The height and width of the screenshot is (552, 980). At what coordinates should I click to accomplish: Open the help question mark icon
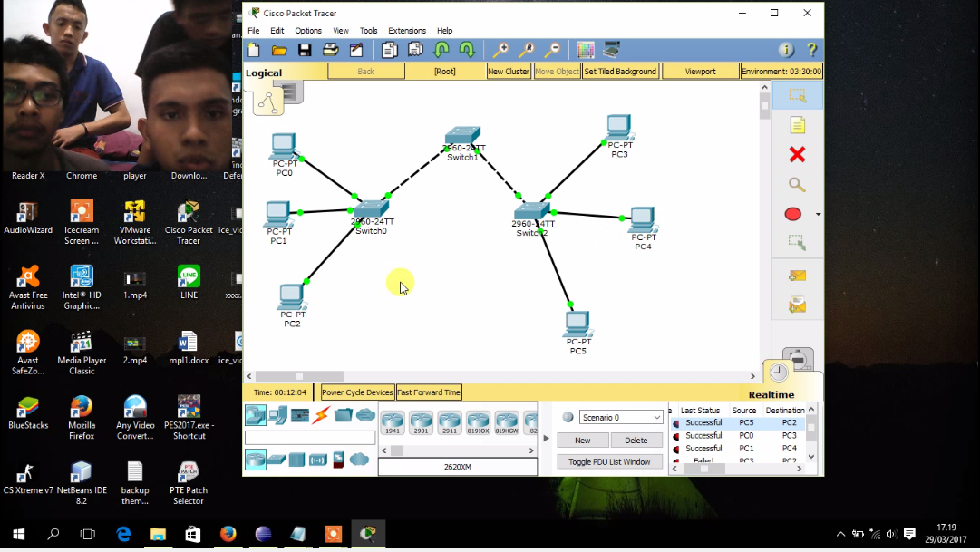click(811, 50)
